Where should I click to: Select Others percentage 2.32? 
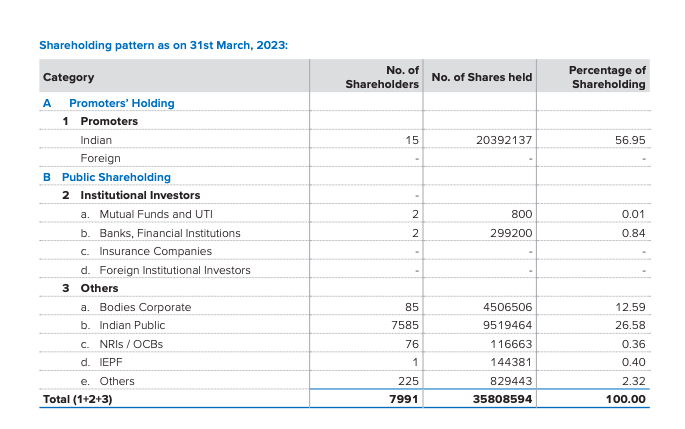[633, 381]
